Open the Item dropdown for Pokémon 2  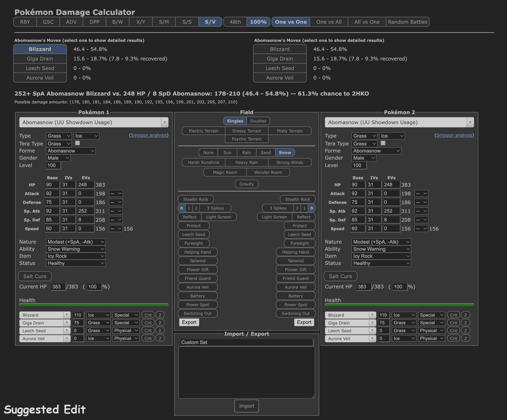click(381, 256)
